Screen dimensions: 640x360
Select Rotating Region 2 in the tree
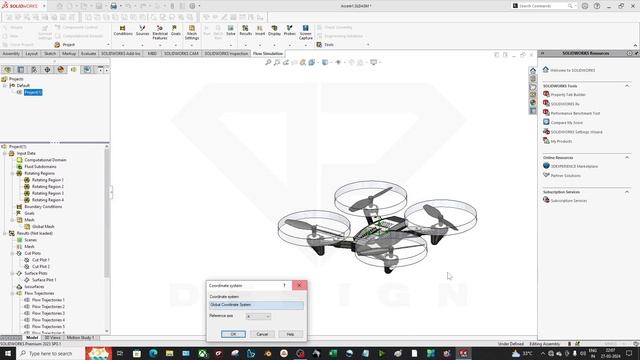coord(48,187)
